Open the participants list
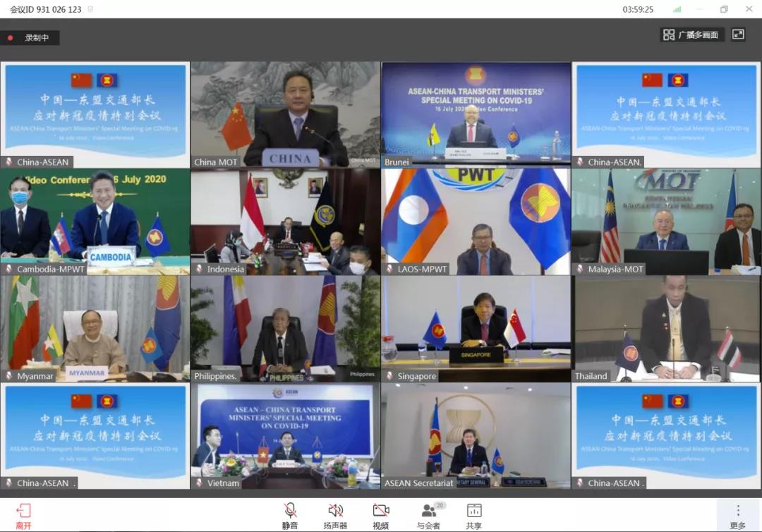The width and height of the screenshot is (762, 532). click(x=429, y=511)
